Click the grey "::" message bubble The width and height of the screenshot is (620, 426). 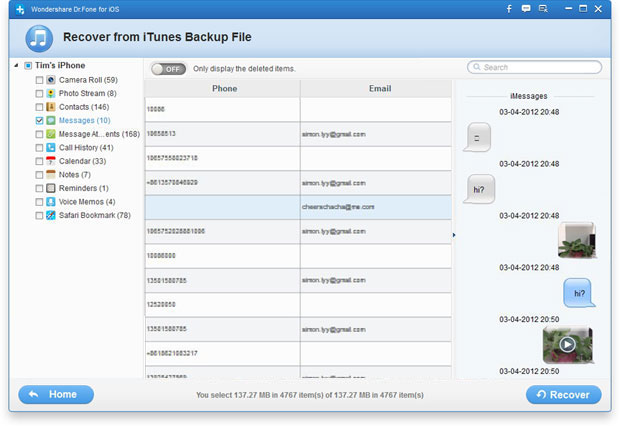click(x=477, y=137)
